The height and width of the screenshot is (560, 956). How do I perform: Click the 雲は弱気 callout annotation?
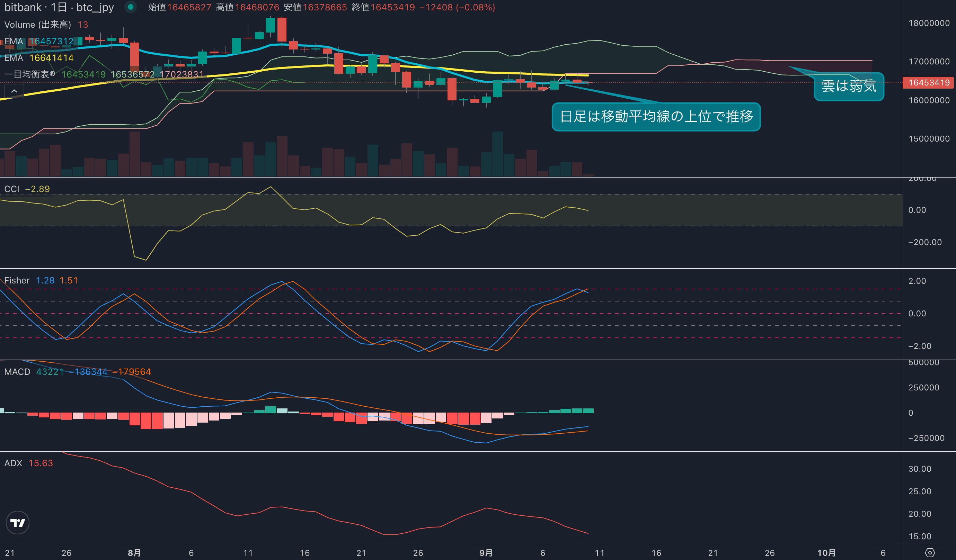point(849,87)
